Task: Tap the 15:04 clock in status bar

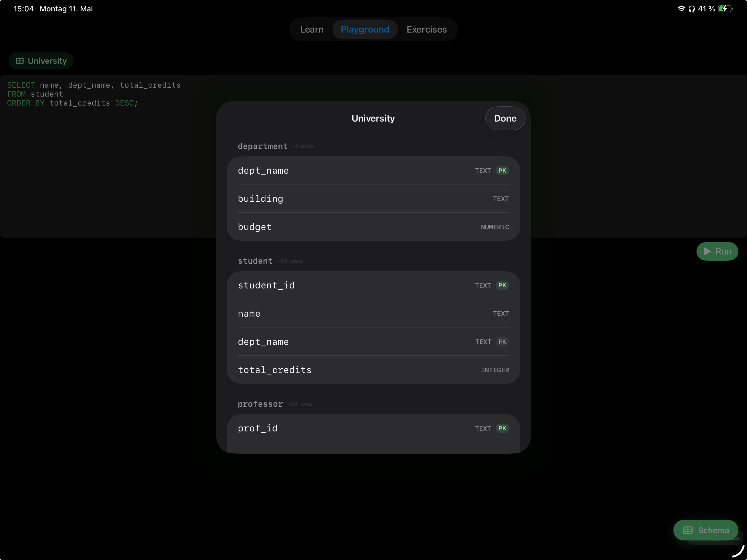Action: tap(24, 9)
